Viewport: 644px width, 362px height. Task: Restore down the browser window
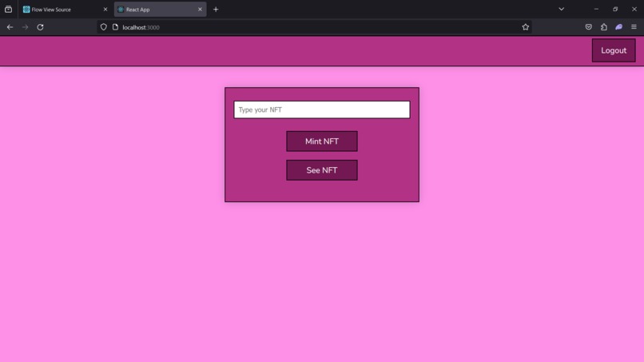(x=615, y=9)
